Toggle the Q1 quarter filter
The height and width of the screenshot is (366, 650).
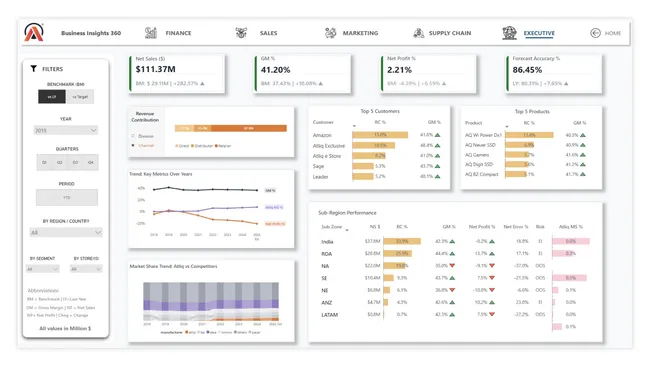tap(44, 162)
